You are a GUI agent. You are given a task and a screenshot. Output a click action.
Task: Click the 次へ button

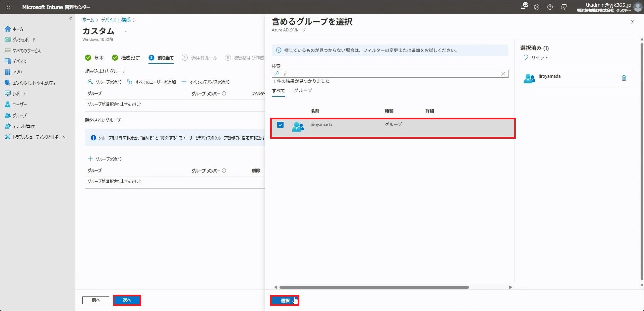click(x=126, y=300)
